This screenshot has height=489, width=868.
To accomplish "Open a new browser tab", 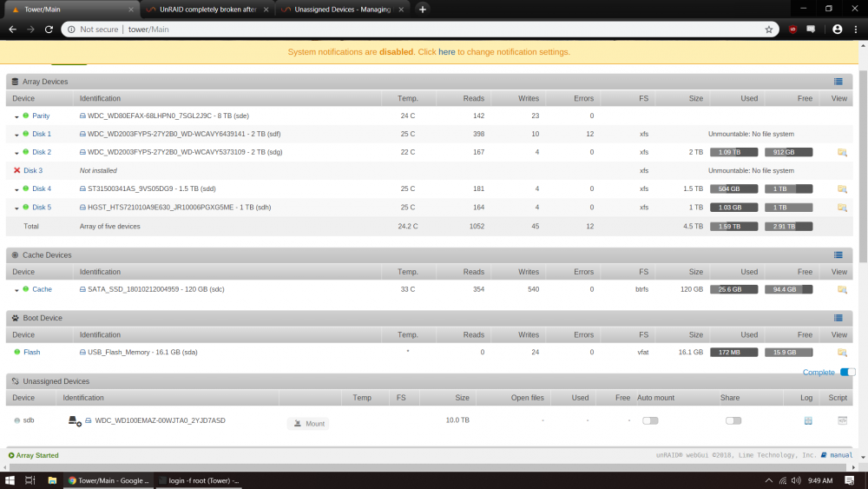I will pos(423,10).
